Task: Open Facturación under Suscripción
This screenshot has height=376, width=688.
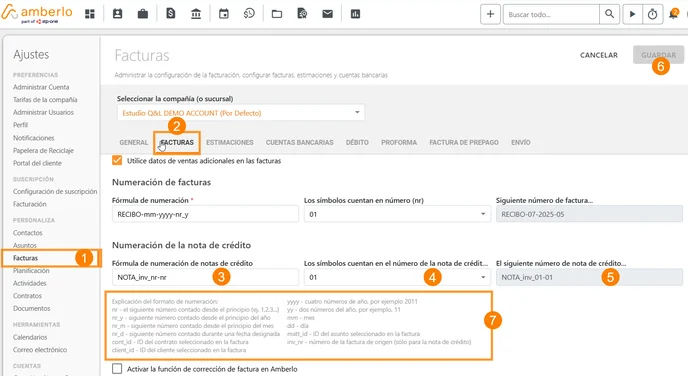Action: [29, 204]
